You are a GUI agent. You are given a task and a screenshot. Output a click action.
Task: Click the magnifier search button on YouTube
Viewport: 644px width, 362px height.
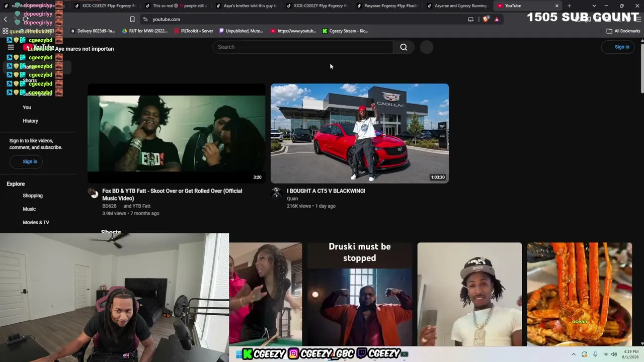[x=404, y=47]
